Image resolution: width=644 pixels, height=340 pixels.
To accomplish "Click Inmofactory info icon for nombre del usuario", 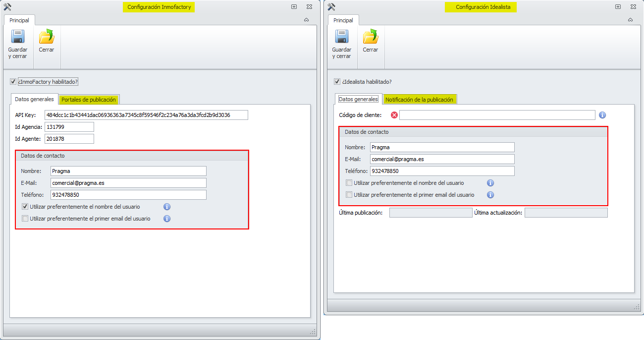I will (167, 207).
